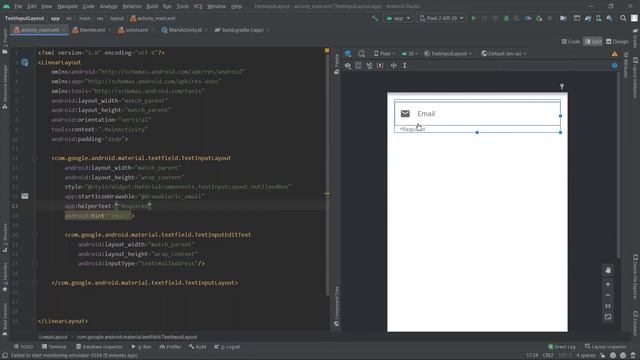640x360 pixels.
Task: Toggle view options eye icon
Action: 347,65
